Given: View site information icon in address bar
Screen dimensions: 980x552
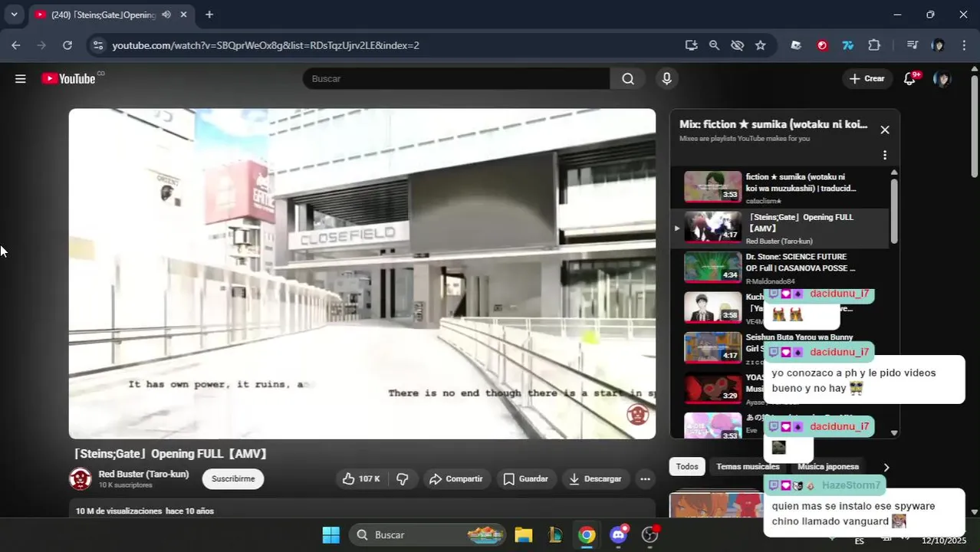Looking at the screenshot, I should click(97, 45).
